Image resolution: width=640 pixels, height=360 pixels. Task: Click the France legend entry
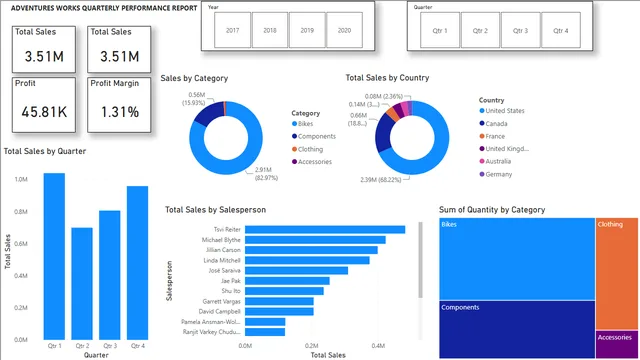(492, 136)
